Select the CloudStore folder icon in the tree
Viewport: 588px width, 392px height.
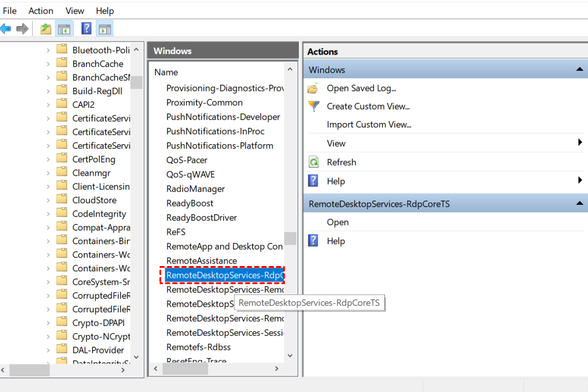(x=62, y=200)
